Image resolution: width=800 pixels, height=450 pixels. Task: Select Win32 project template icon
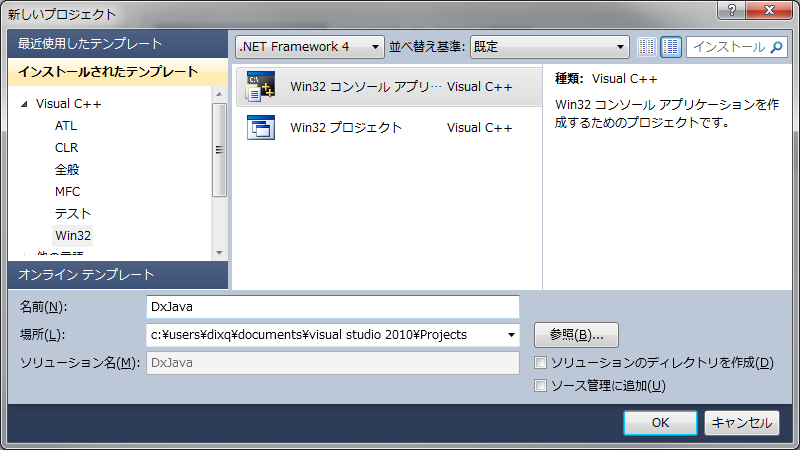[261, 128]
